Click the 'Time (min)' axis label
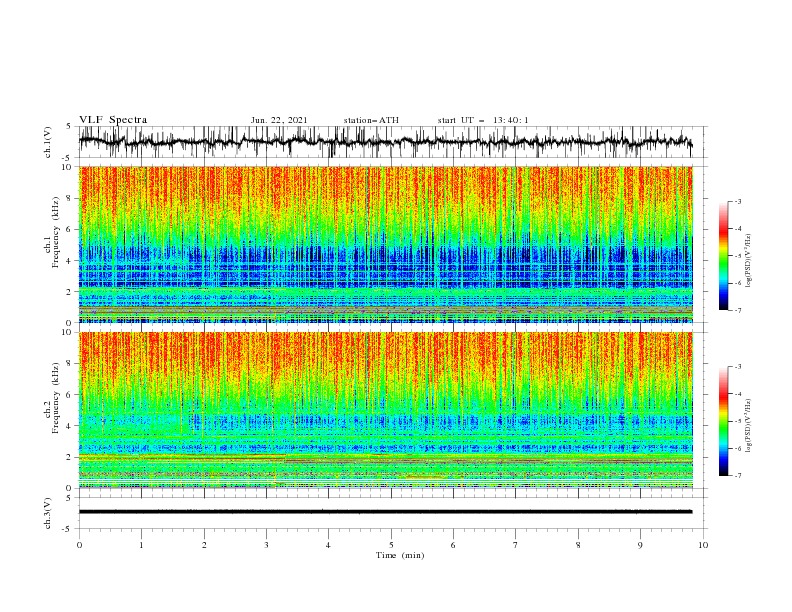Viewport: 792px width, 612px height. (x=400, y=555)
